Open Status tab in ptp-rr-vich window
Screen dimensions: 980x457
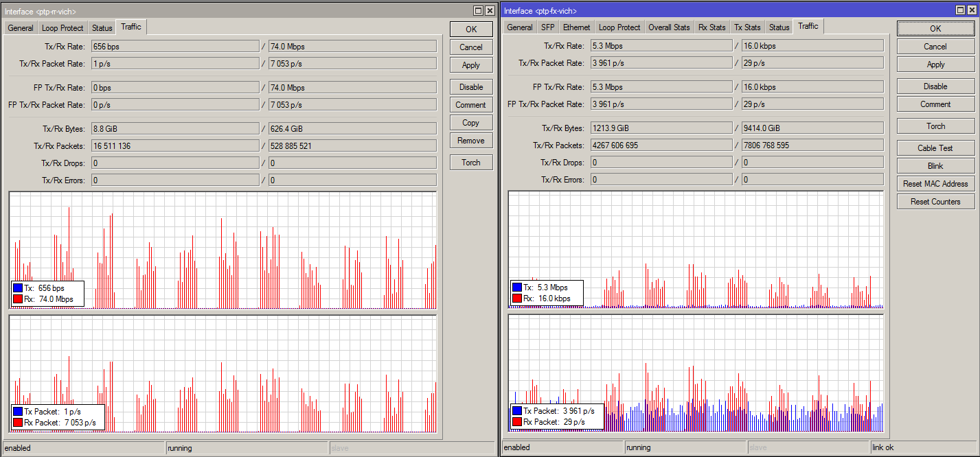click(x=102, y=28)
